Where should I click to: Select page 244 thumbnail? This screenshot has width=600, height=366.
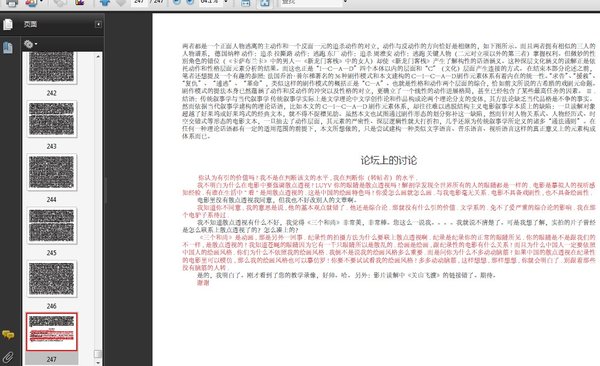(x=52, y=172)
